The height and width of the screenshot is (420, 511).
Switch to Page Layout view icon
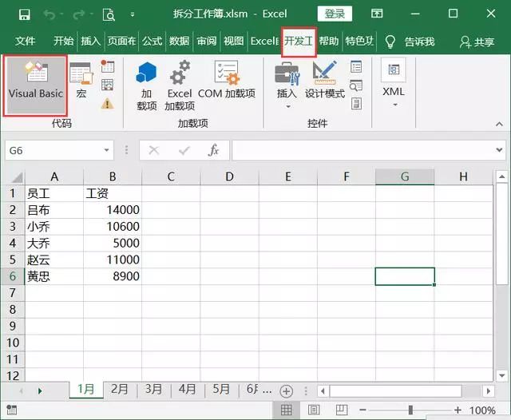point(314,410)
